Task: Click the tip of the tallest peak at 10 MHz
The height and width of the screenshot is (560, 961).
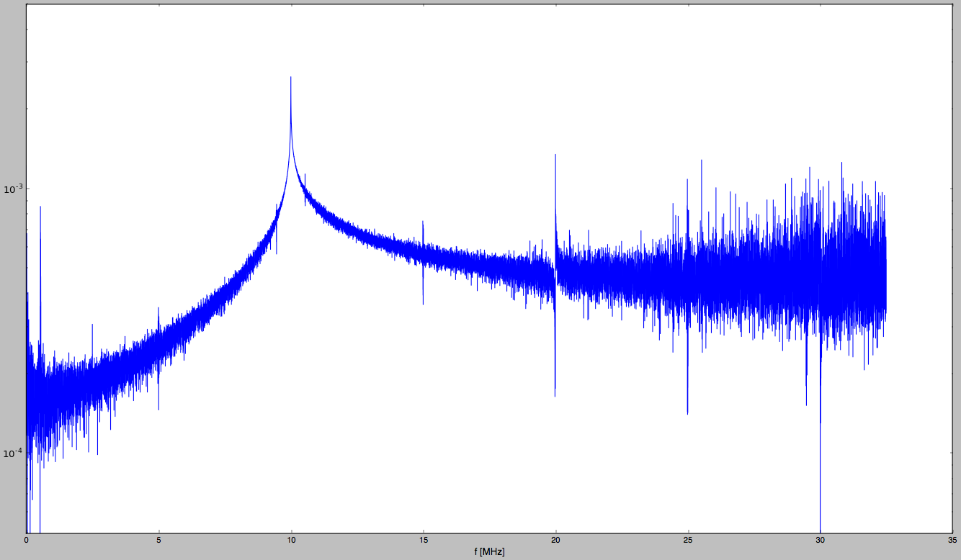Action: coord(291,78)
